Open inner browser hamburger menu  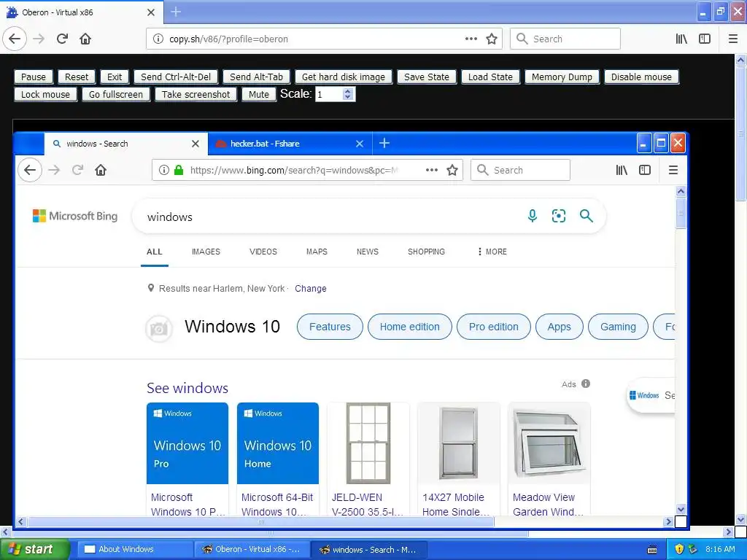[x=673, y=170]
